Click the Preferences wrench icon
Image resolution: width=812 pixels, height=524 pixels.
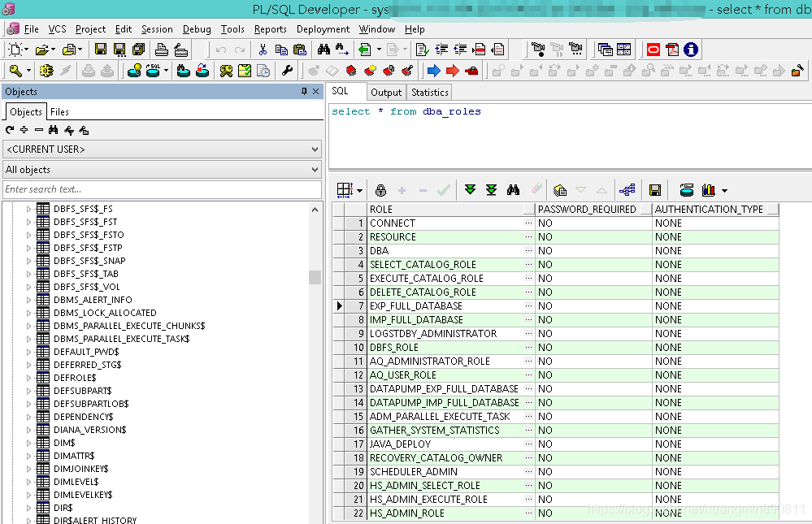[x=287, y=71]
